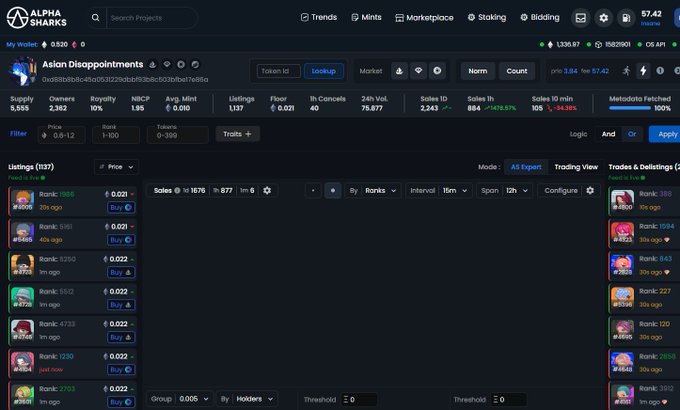This screenshot has width=680, height=410.
Task: Open the Group 0.005 dropdown
Action: (180, 399)
